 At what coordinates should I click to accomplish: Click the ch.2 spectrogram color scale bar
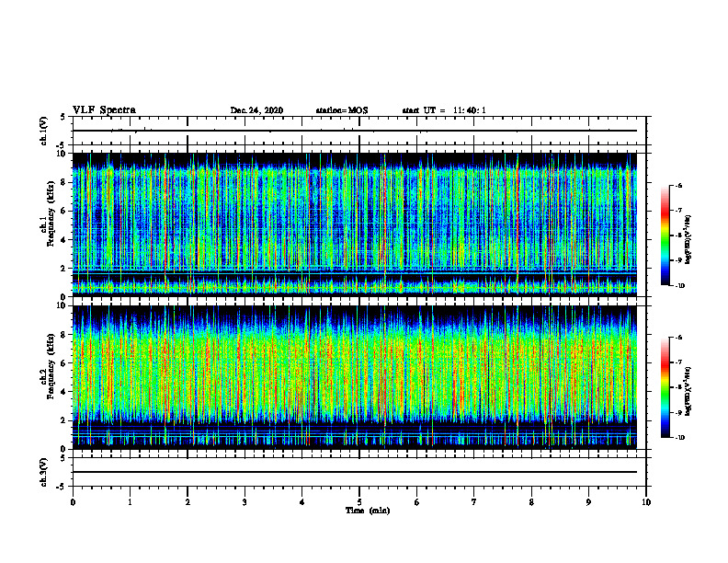[665, 388]
